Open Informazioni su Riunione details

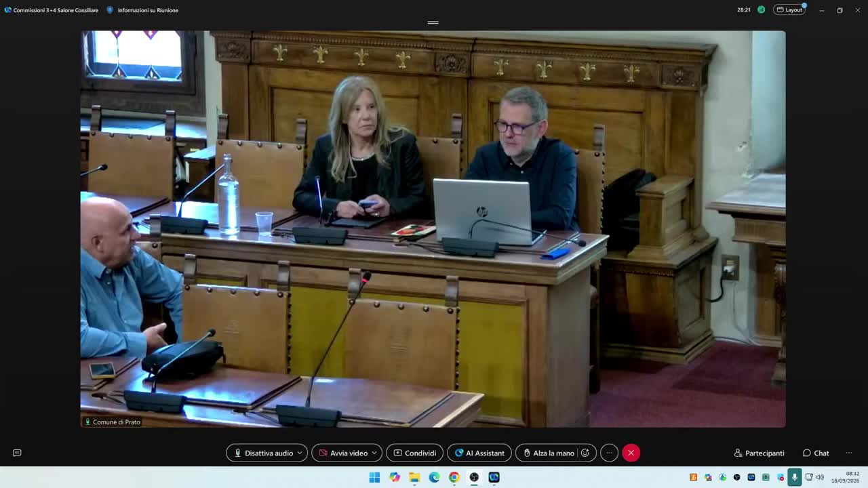(142, 10)
